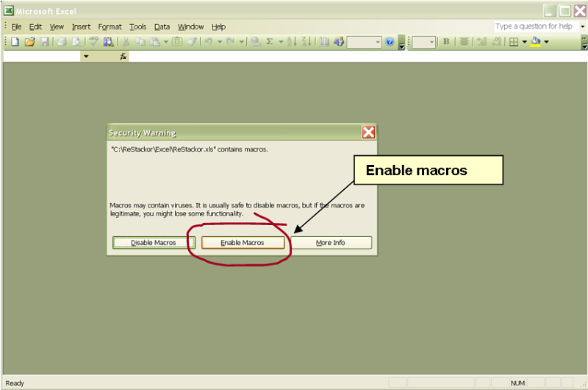
Task: Click the Cut scissors icon
Action: tap(126, 42)
